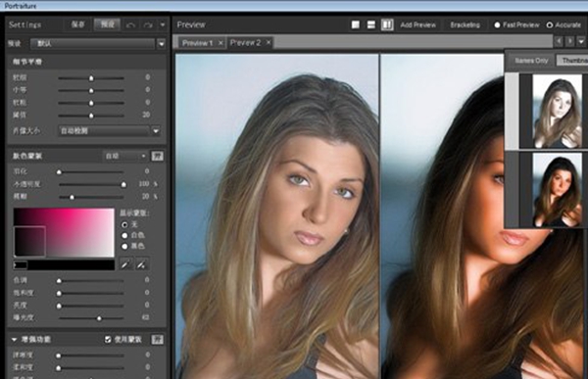588x379 pixels.
Task: Click the 中等 medium detail slider
Action: click(91, 91)
